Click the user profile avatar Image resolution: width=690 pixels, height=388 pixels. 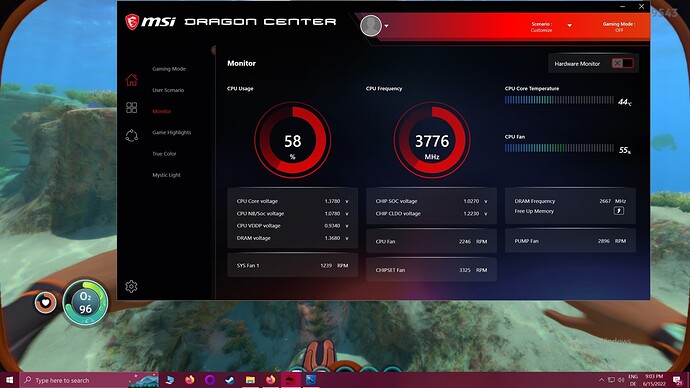coord(371,26)
